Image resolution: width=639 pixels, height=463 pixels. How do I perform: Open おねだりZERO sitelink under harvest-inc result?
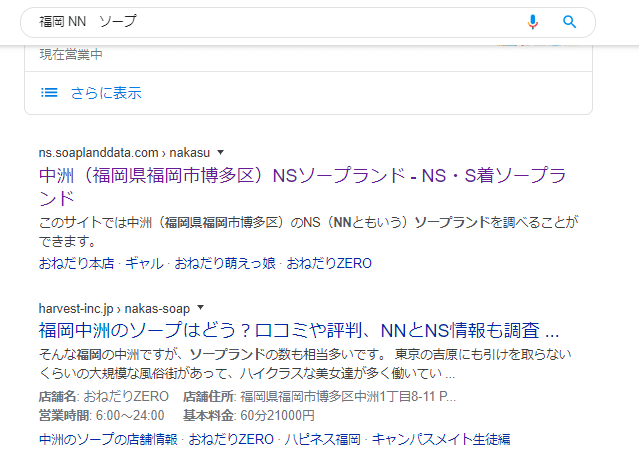click(231, 439)
